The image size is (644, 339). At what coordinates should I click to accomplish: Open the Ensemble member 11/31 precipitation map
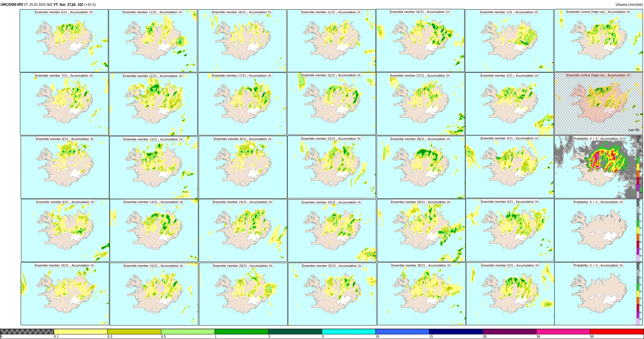153,41
